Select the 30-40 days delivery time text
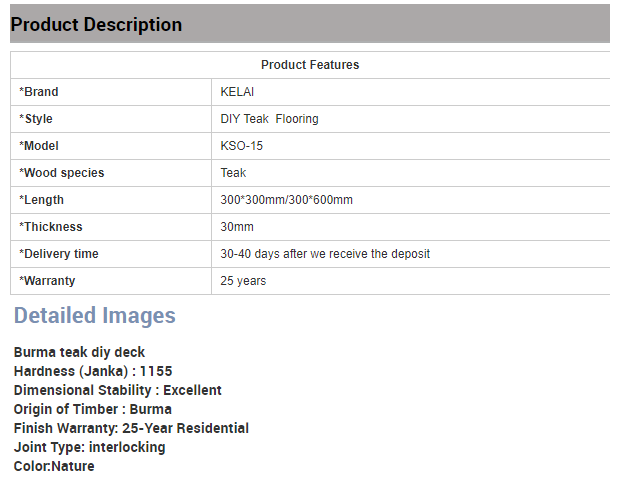The image size is (623, 481). click(325, 254)
